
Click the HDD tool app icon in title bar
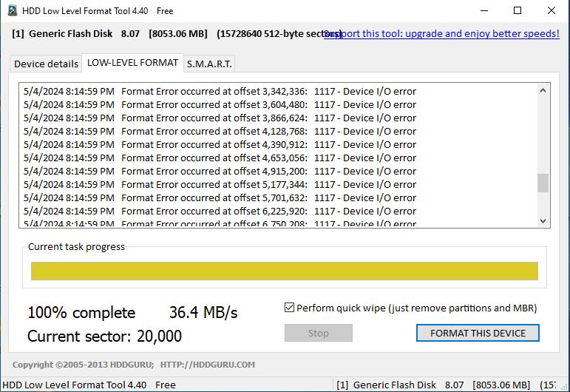coord(13,10)
